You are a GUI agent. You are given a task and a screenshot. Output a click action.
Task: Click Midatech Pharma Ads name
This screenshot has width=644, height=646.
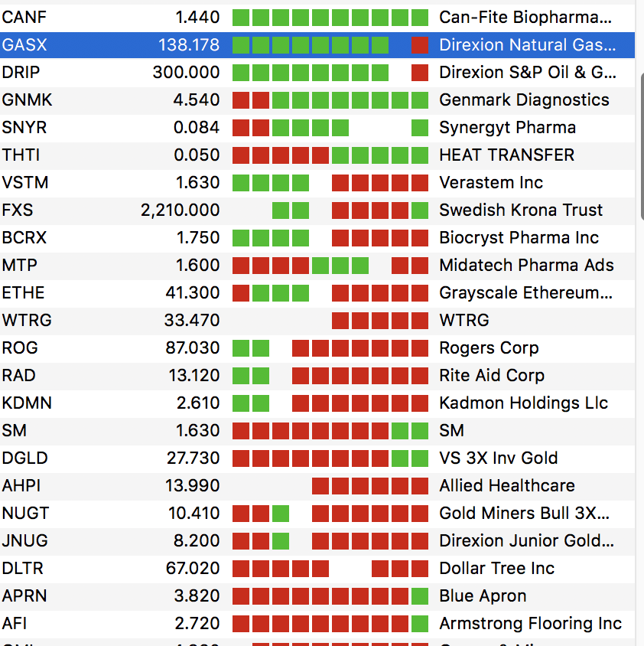tap(526, 266)
